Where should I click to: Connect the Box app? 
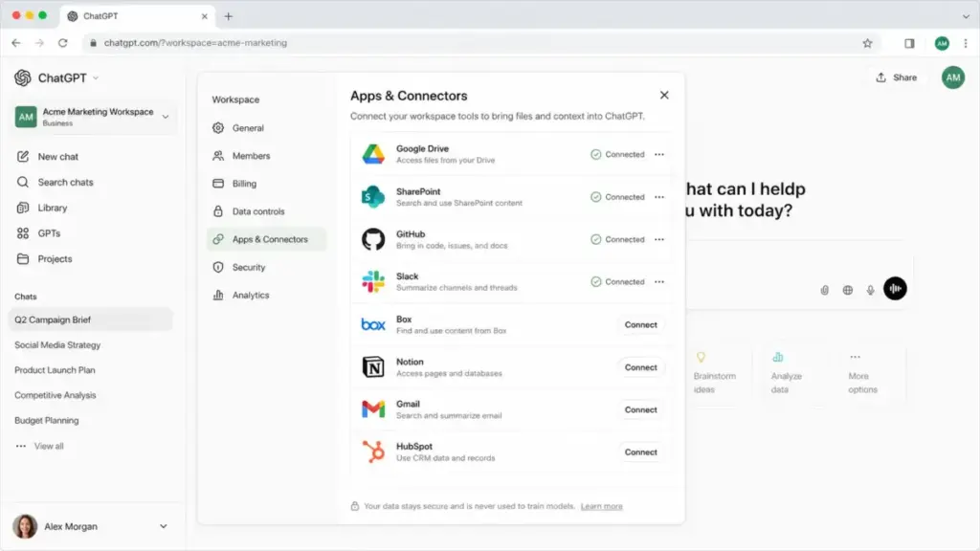640,325
